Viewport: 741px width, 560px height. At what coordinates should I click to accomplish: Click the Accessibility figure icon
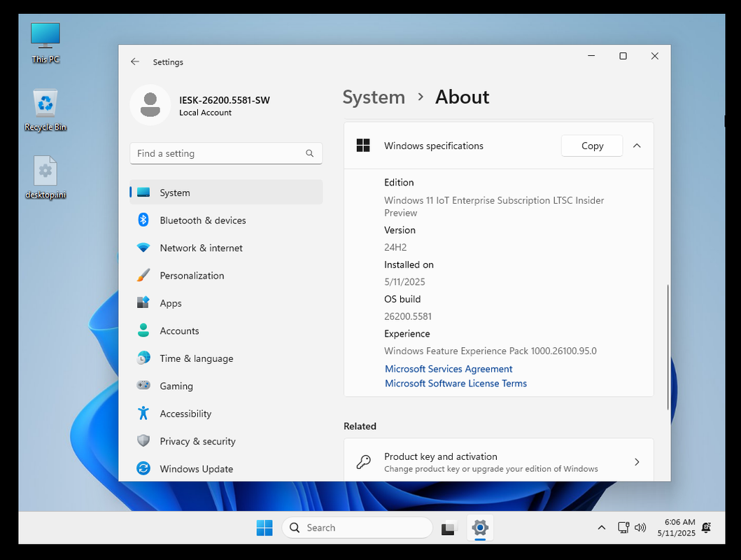click(143, 413)
